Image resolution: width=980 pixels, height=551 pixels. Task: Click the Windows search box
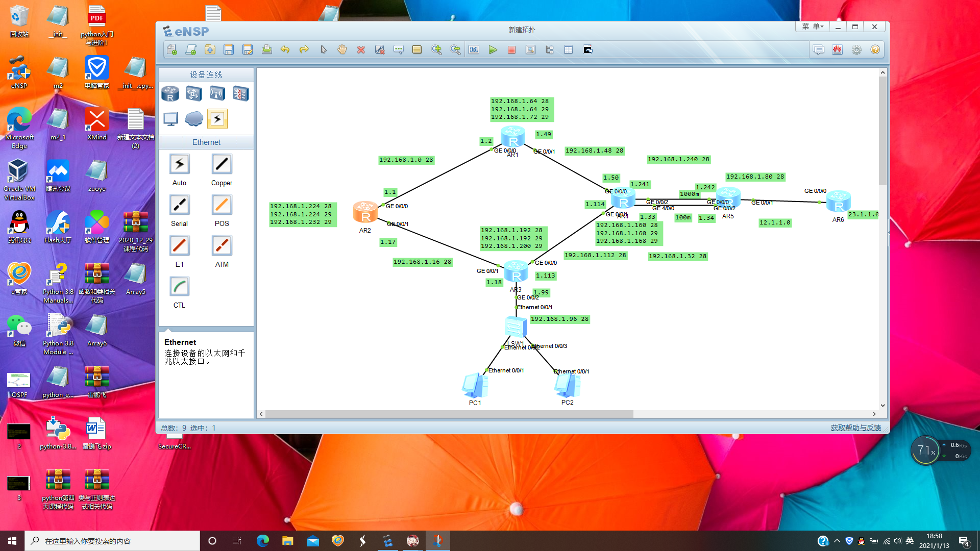(x=112, y=541)
